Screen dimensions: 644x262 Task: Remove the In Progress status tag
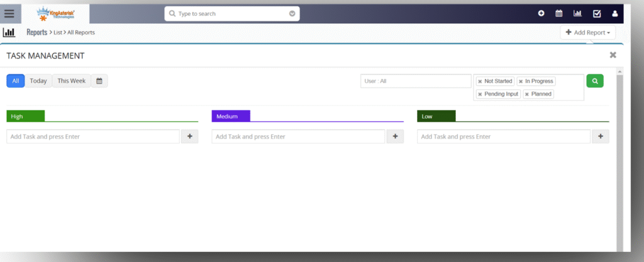(x=521, y=82)
